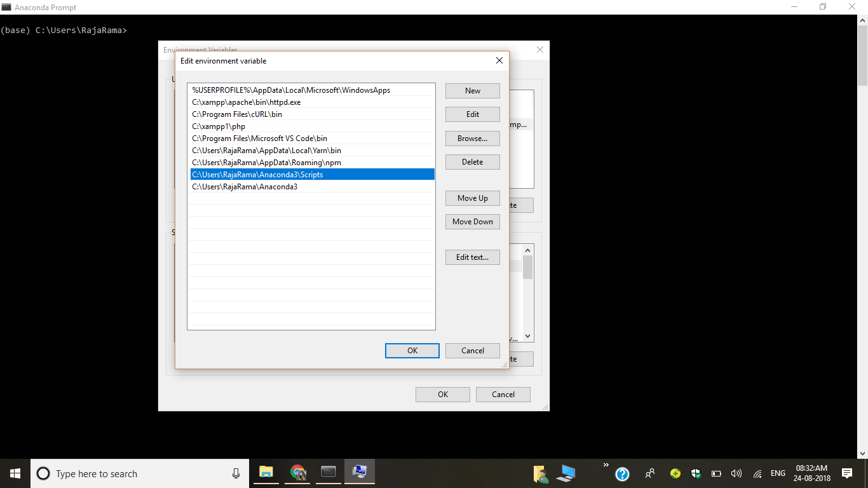Click Cancel in the Environment Variables window
Image resolution: width=868 pixels, height=488 pixels.
pos(503,395)
